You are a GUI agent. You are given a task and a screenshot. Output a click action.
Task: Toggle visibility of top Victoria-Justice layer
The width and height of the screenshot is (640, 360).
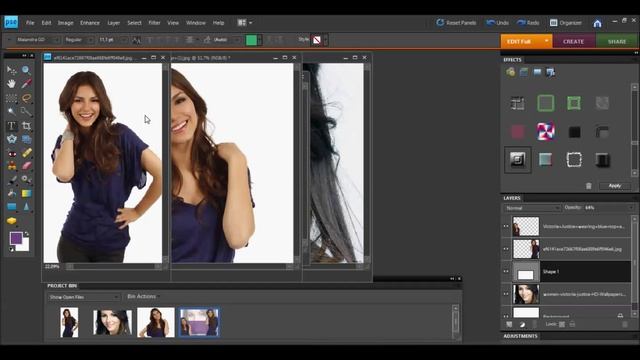tap(506, 227)
